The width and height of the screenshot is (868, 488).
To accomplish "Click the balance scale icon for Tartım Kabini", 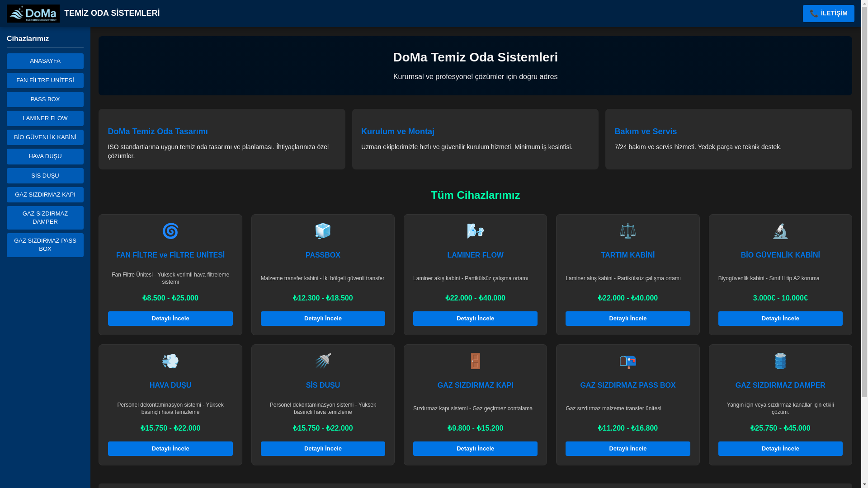I will pyautogui.click(x=627, y=231).
